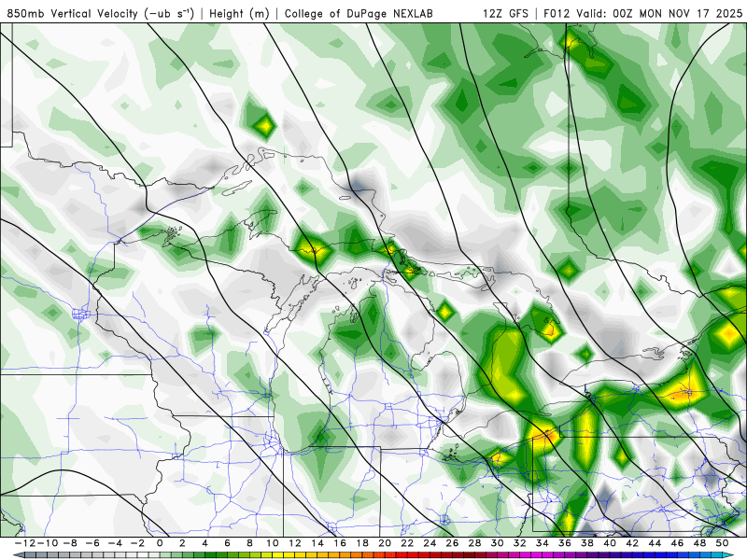Click the '30' color scale label

point(497,543)
